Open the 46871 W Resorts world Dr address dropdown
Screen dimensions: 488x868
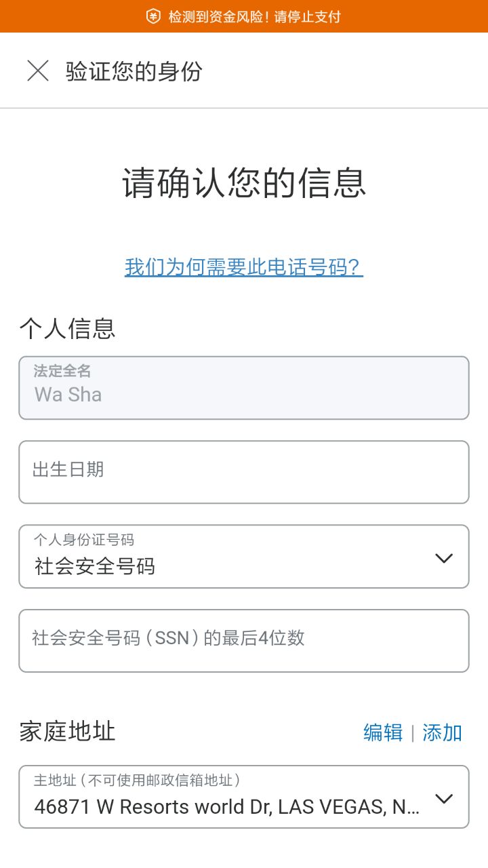226,807
